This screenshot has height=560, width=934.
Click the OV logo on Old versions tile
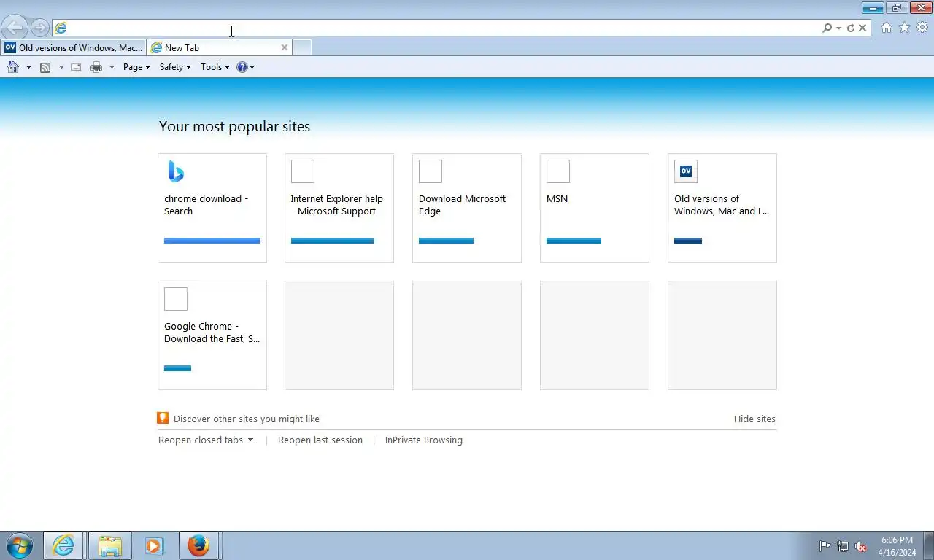[686, 171]
